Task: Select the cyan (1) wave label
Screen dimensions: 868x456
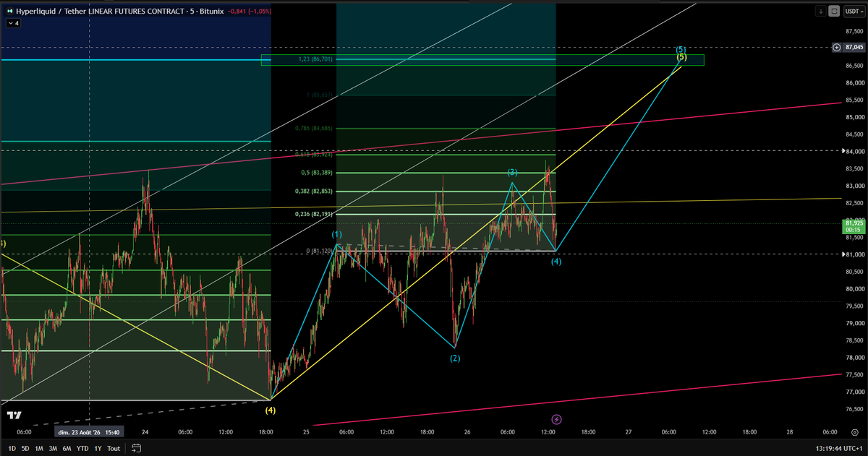Action: pos(337,235)
